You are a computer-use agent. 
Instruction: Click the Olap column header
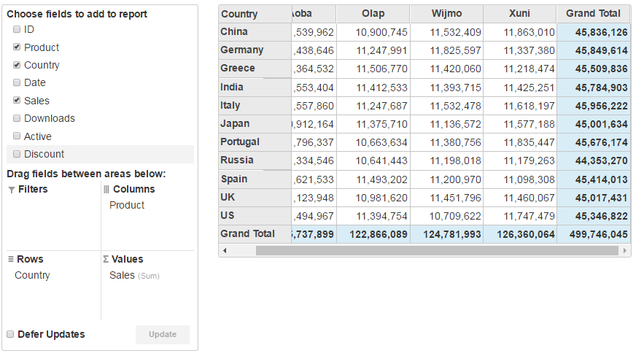[373, 14]
